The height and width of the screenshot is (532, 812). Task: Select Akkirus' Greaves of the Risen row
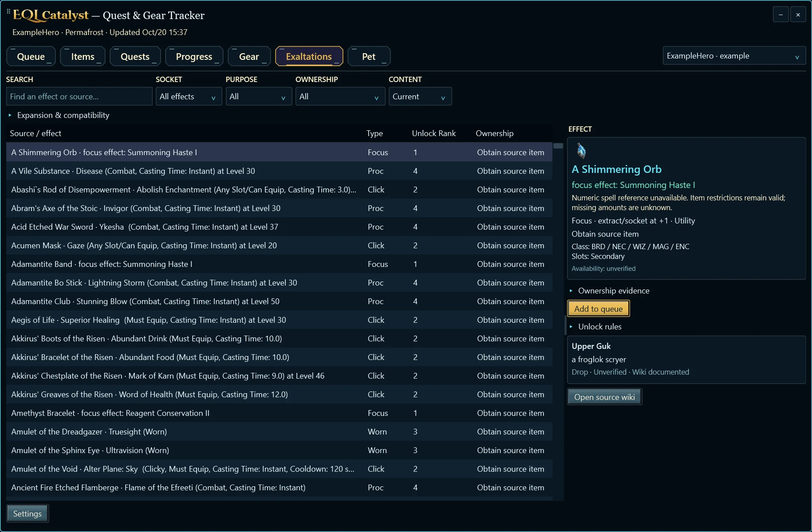tap(279, 394)
